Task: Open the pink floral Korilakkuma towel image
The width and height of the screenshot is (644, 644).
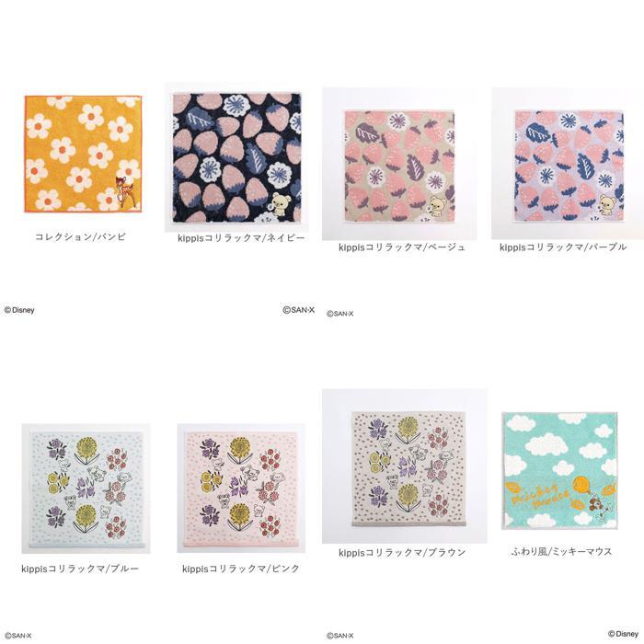Action: (x=241, y=489)
